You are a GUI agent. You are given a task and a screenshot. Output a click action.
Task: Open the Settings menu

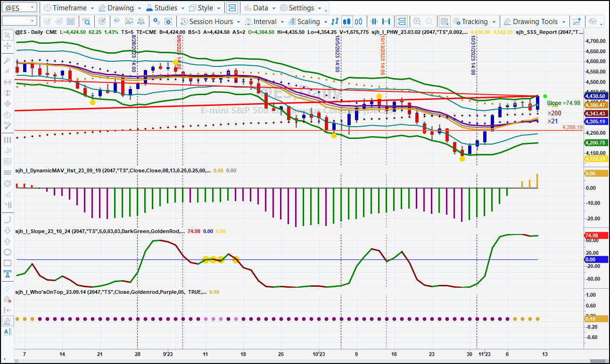click(x=300, y=8)
